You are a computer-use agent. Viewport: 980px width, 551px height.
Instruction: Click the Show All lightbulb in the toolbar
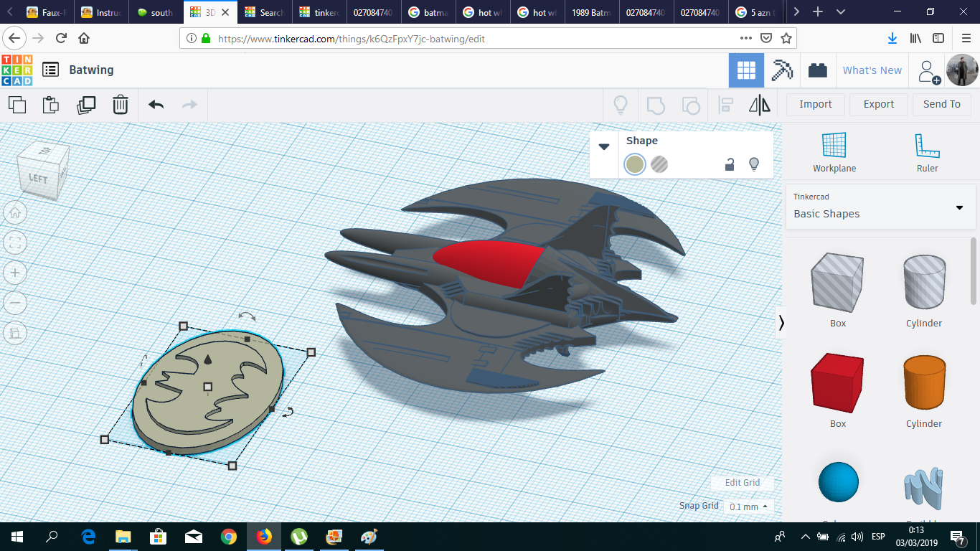[621, 105]
